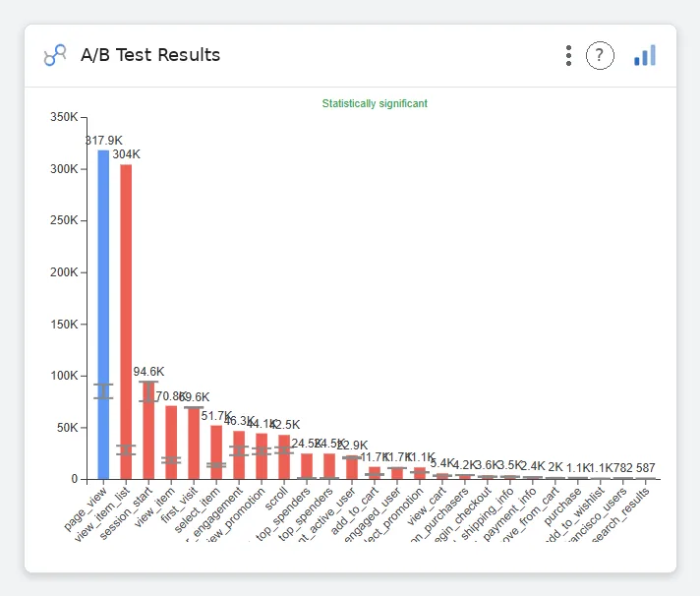Image resolution: width=700 pixels, height=596 pixels.
Task: Click the 317.9K value label
Action: coord(104,141)
